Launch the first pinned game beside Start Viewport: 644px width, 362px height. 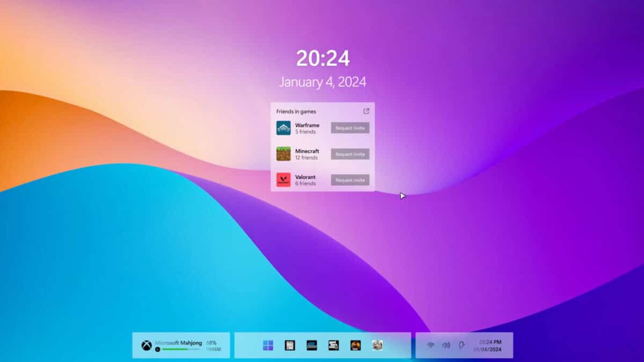tap(290, 345)
